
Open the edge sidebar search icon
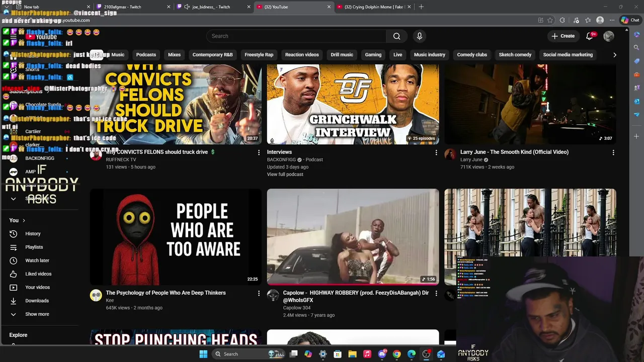636,47
